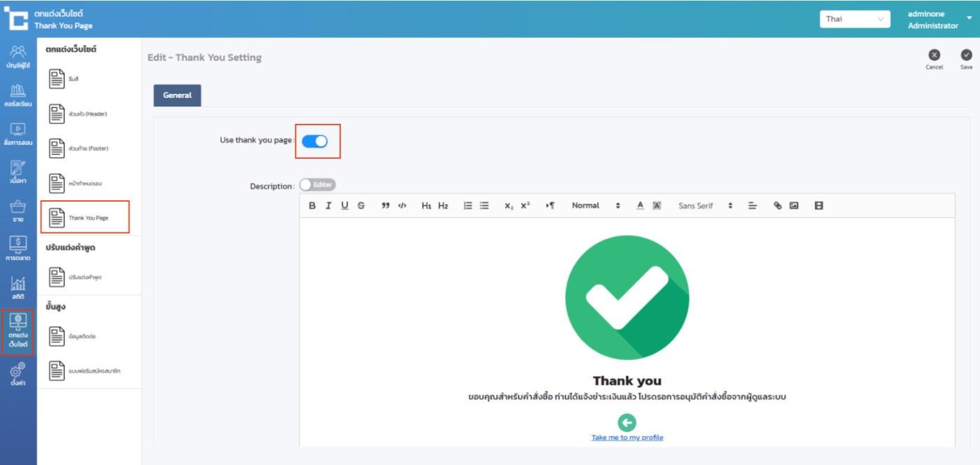Toggle strikethrough formatting

361,206
